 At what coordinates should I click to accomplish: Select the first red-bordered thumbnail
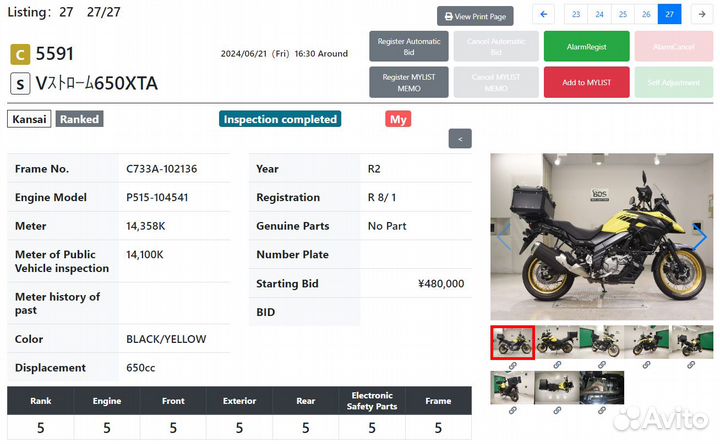click(x=512, y=343)
